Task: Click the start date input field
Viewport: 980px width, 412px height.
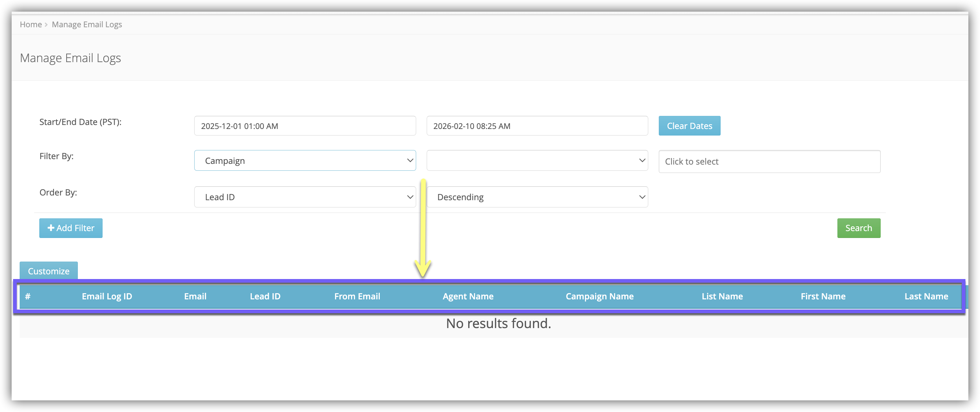Action: (305, 126)
